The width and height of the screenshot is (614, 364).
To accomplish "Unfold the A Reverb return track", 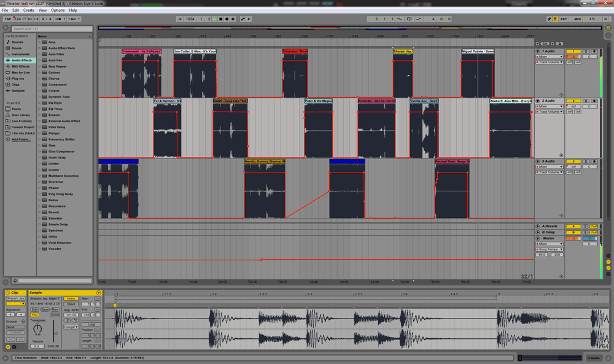I will [538, 227].
